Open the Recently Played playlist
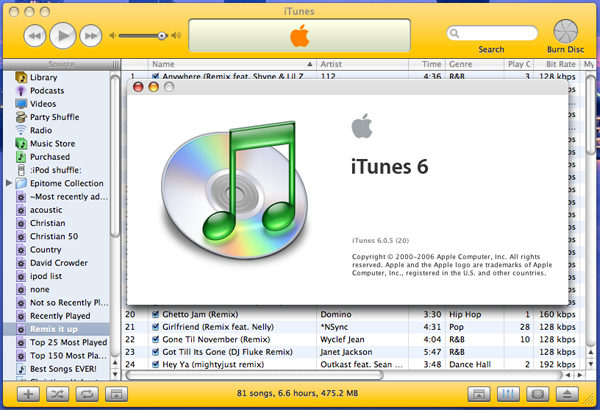This screenshot has width=600, height=410. (62, 316)
